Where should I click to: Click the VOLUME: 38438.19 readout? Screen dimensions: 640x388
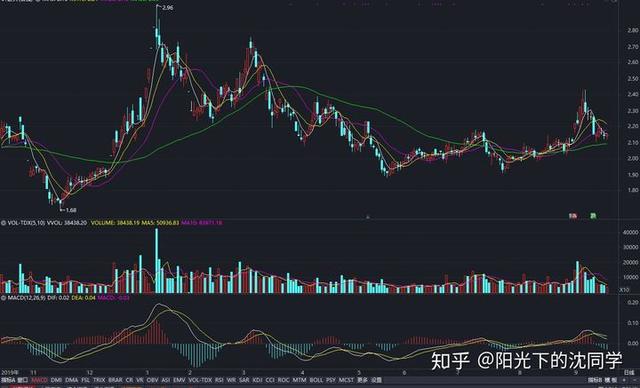115,223
